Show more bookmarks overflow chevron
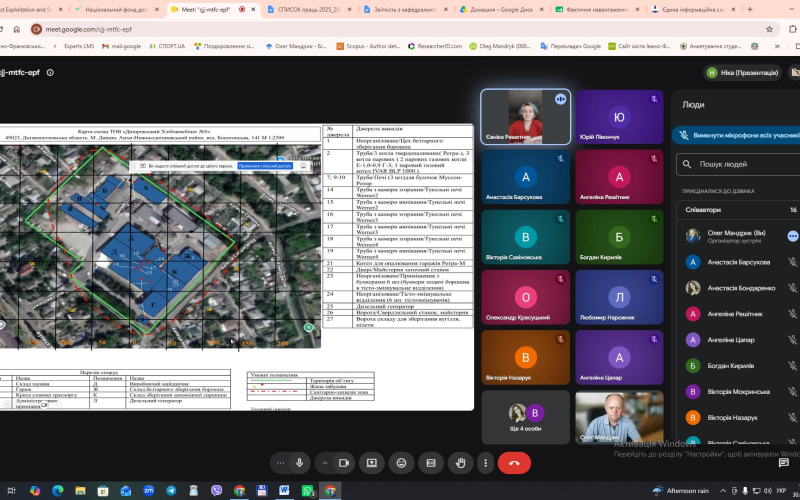The width and height of the screenshot is (800, 500). [777, 46]
